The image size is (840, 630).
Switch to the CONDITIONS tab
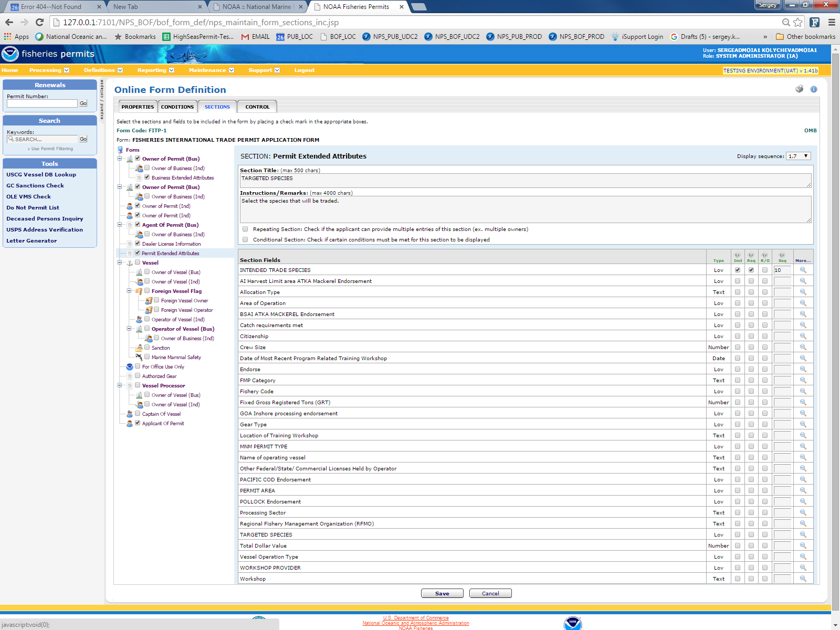[x=177, y=107]
